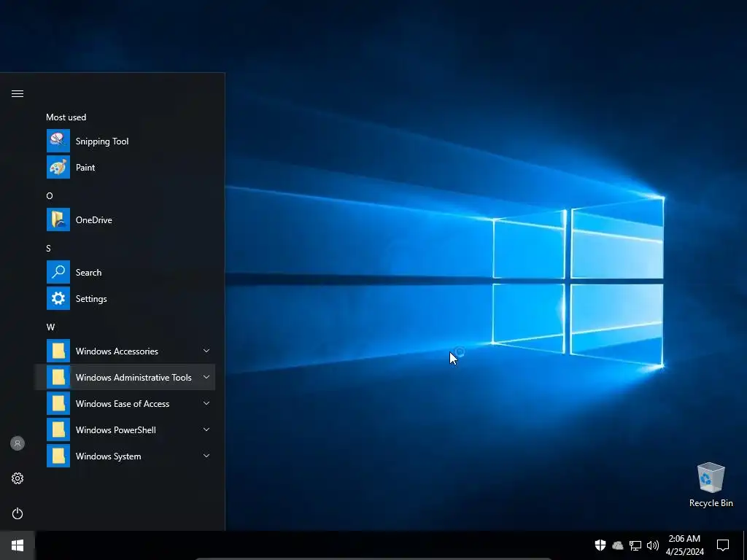This screenshot has height=560, width=747.
Task: Click the 'Snipping Tool' label
Action: point(102,141)
